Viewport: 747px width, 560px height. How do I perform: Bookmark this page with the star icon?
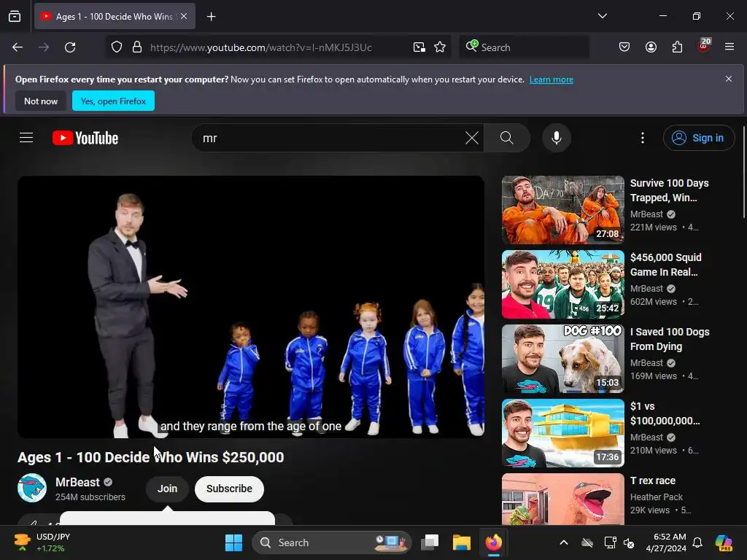[x=440, y=47]
